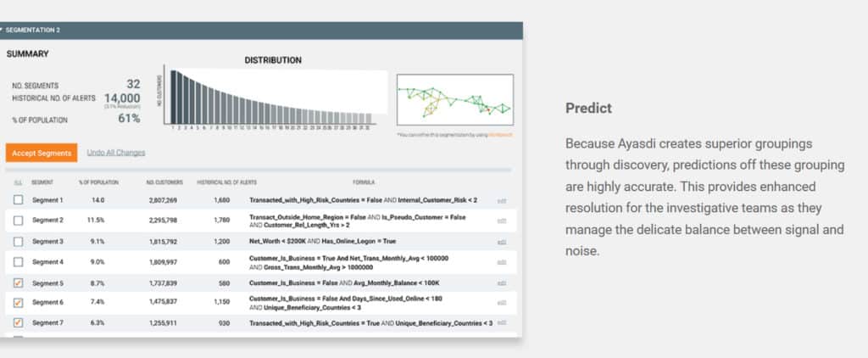Image resolution: width=868 pixels, height=358 pixels.
Task: Collapse the Segmentation 2 panel triangle
Action: [x=3, y=30]
